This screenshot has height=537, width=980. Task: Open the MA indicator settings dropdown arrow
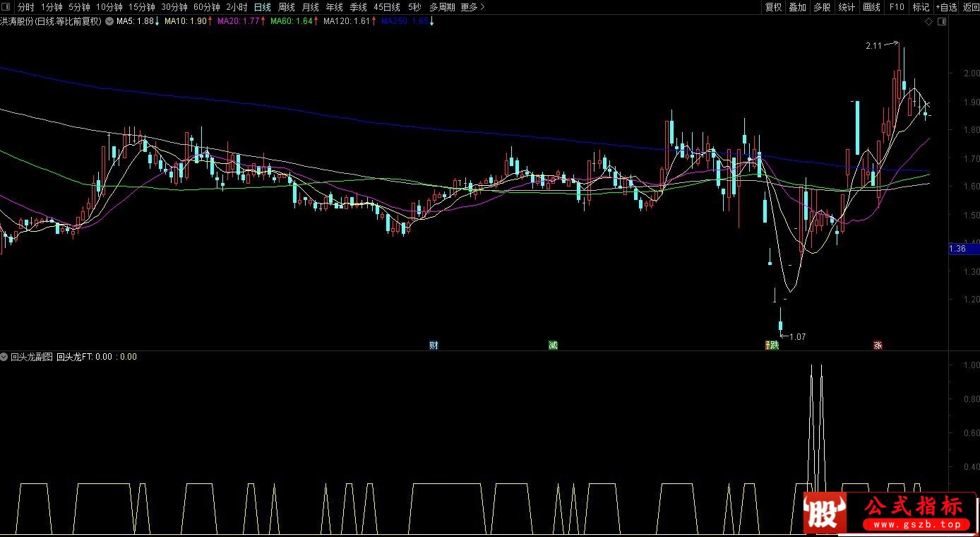pyautogui.click(x=109, y=21)
